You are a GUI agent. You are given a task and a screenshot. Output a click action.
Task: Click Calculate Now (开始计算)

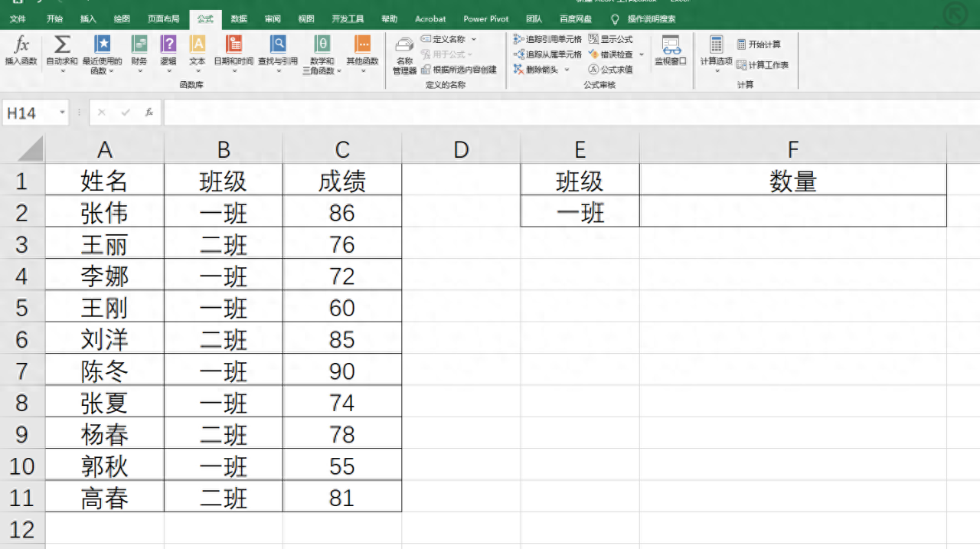click(759, 44)
